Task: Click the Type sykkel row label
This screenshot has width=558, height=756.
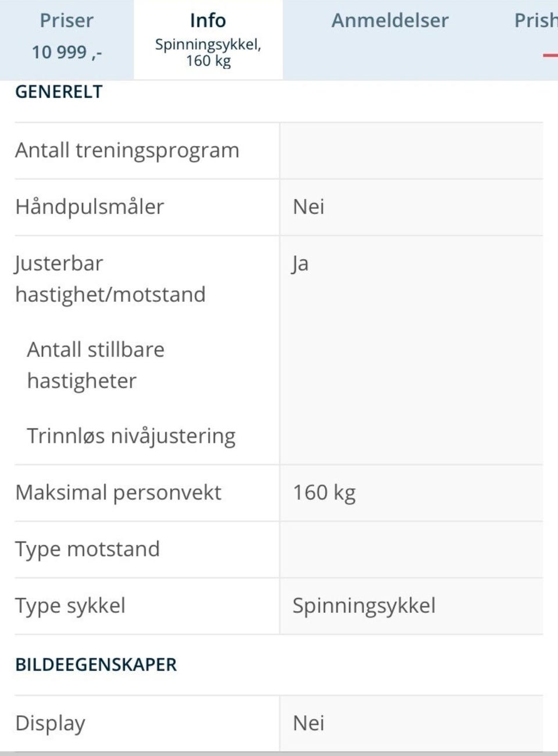Action: tap(70, 606)
